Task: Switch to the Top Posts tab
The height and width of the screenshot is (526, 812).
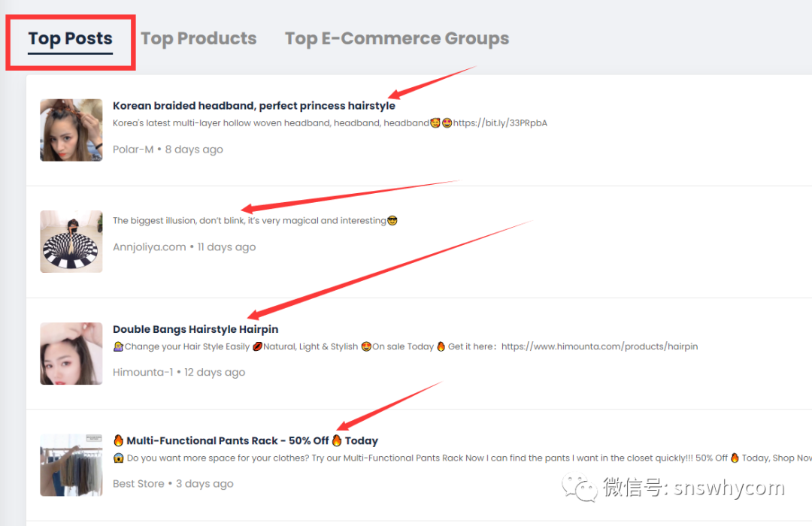Action: (x=70, y=39)
